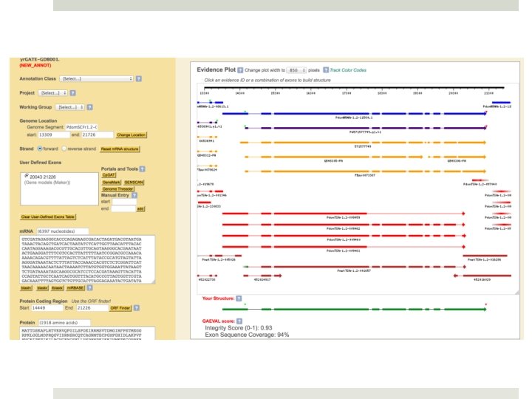The width and height of the screenshot is (532, 399).
Task: Select evidence ID 452424917 track
Action: coord(262,276)
